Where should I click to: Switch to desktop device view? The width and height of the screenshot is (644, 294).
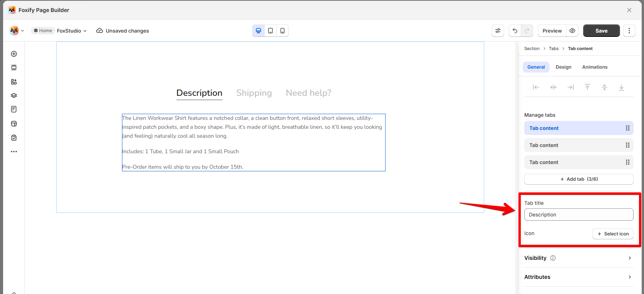tap(258, 31)
